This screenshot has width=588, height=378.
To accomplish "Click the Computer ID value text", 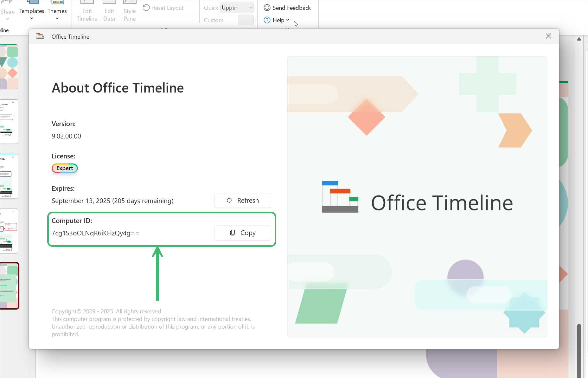I will [95, 233].
